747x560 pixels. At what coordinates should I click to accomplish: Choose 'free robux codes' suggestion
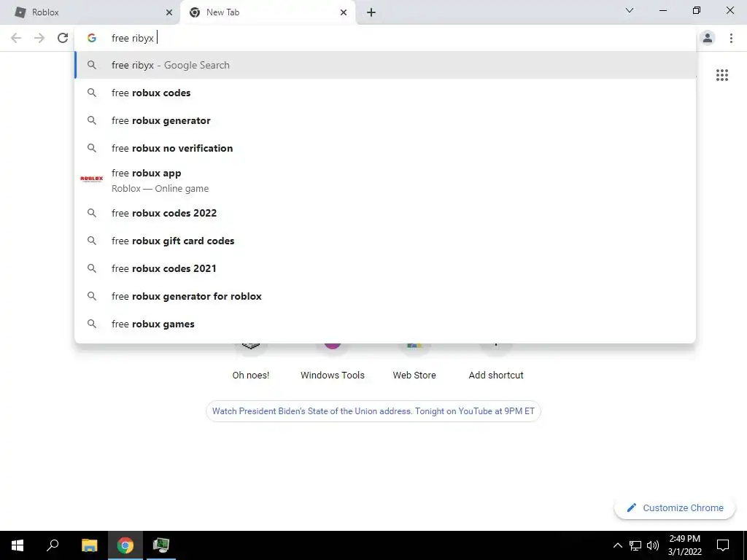click(385, 93)
